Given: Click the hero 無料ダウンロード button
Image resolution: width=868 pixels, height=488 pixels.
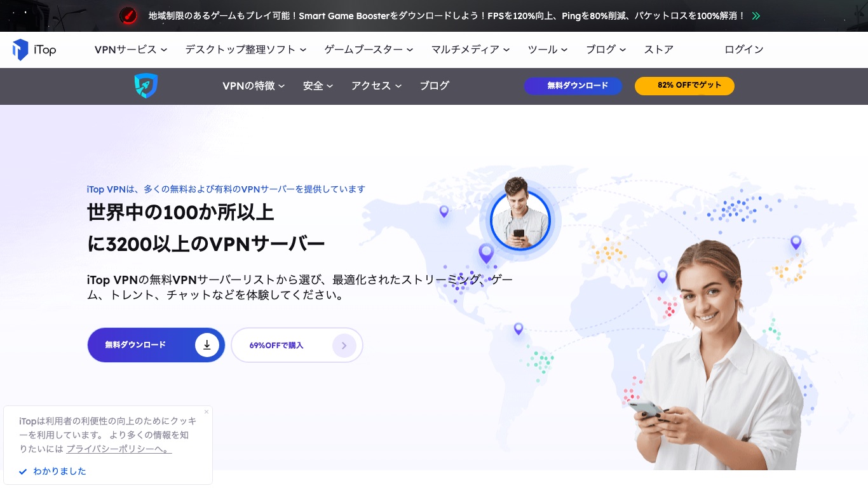Looking at the screenshot, I should [x=156, y=345].
